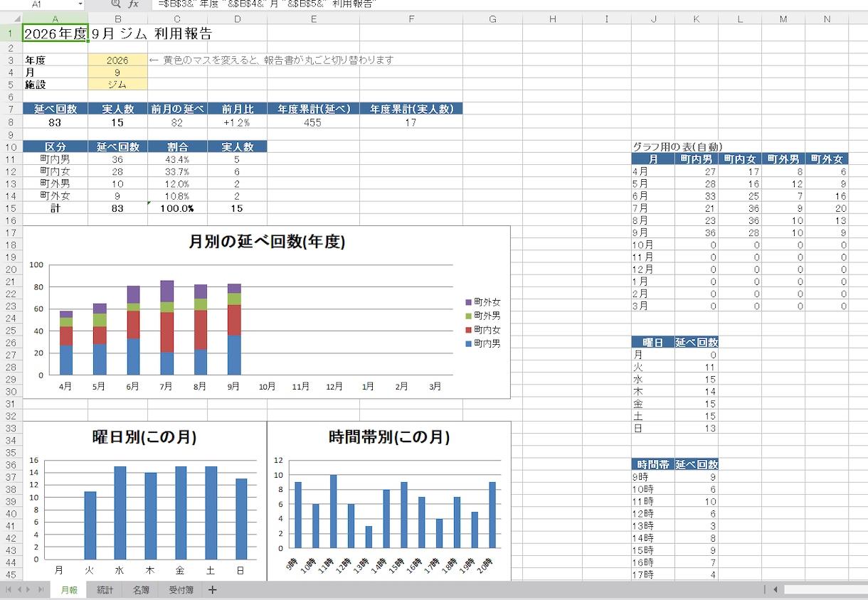
Task: Click the 町内男 blue legend swatch
Action: coord(467,343)
